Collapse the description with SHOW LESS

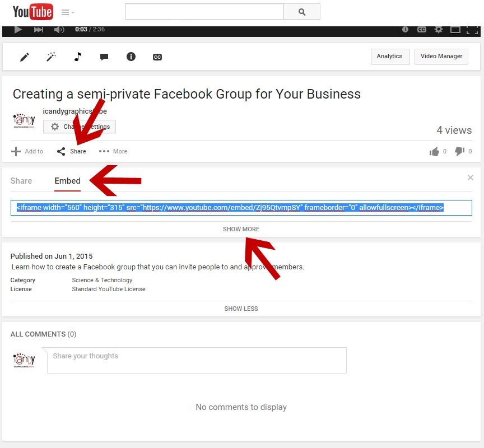241,309
